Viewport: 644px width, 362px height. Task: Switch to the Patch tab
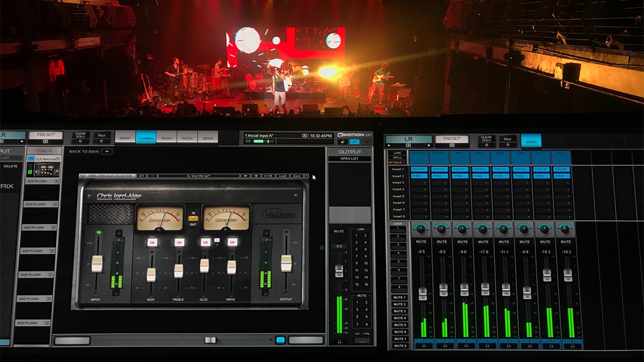click(187, 137)
